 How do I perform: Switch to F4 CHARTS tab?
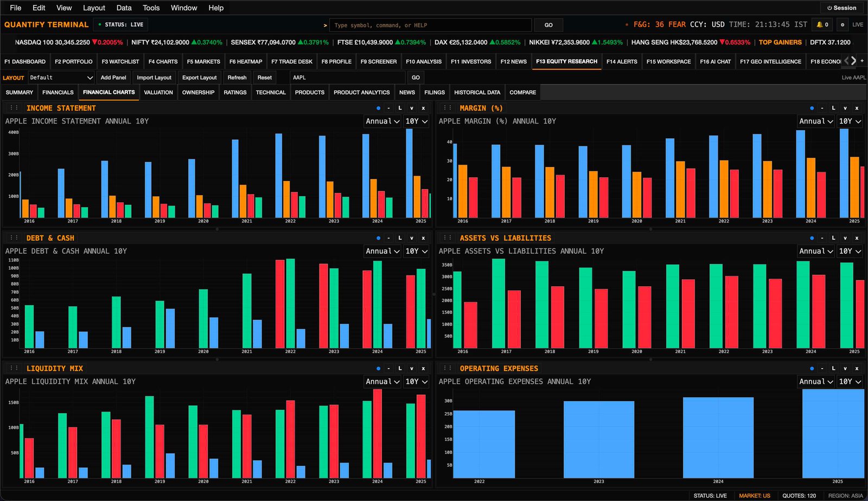(163, 61)
